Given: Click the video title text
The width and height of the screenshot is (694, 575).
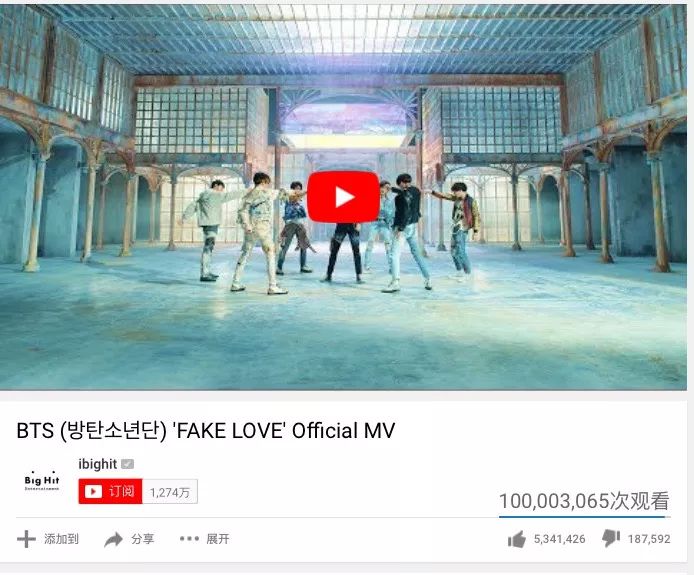Looking at the screenshot, I should pos(205,430).
